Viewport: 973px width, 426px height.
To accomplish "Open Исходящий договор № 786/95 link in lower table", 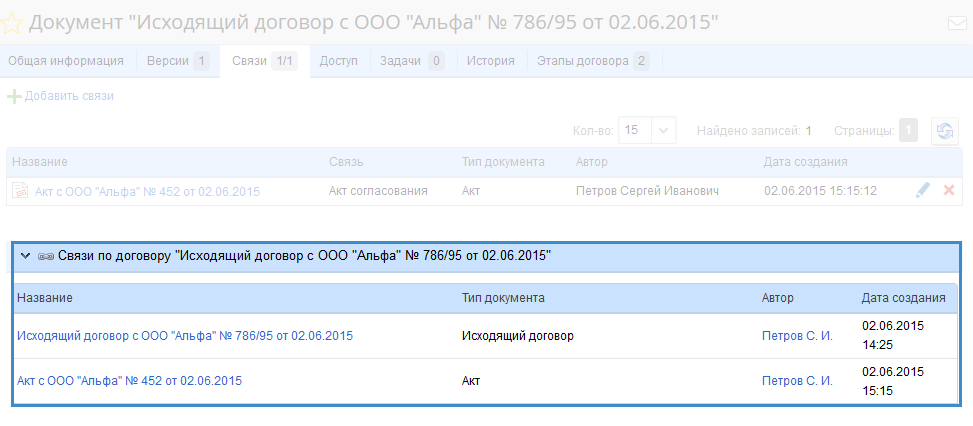I will (185, 336).
